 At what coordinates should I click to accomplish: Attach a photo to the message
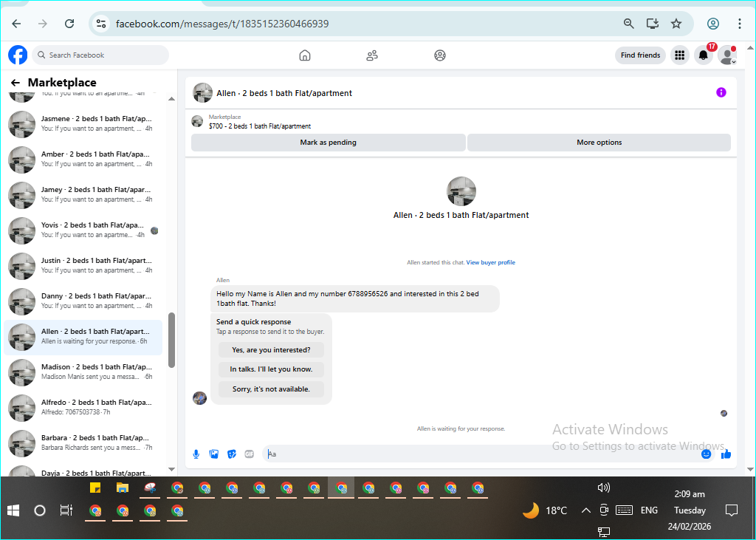click(214, 454)
